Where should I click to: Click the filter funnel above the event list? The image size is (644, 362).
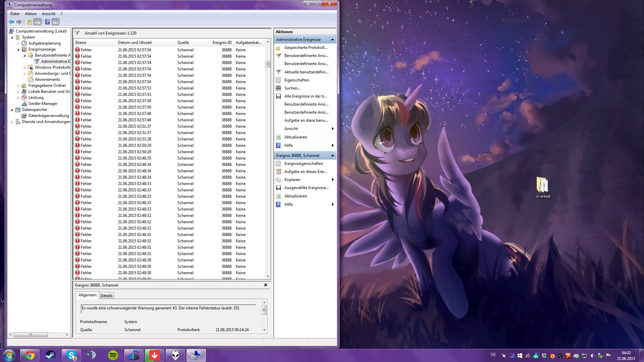point(77,33)
